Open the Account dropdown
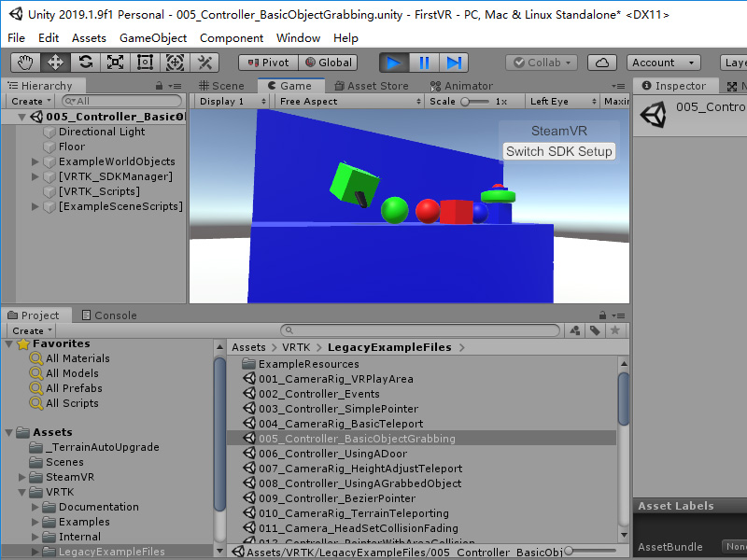The width and height of the screenshot is (747, 560). click(x=664, y=63)
